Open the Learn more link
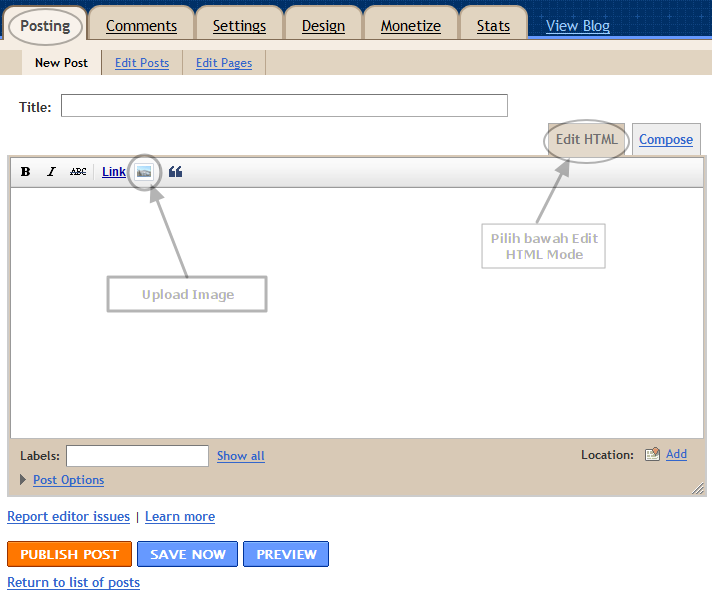712x595 pixels. point(180,516)
